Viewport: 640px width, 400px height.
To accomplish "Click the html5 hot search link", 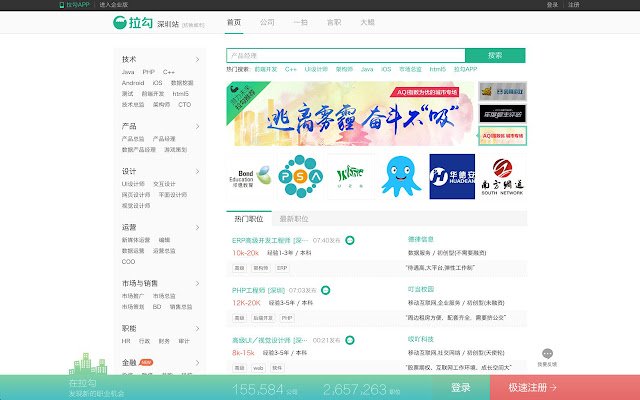I will pyautogui.click(x=438, y=69).
